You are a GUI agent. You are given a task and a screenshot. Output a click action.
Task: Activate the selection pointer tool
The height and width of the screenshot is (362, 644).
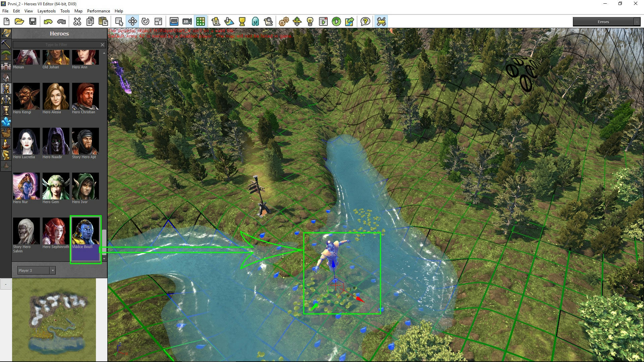click(x=119, y=22)
